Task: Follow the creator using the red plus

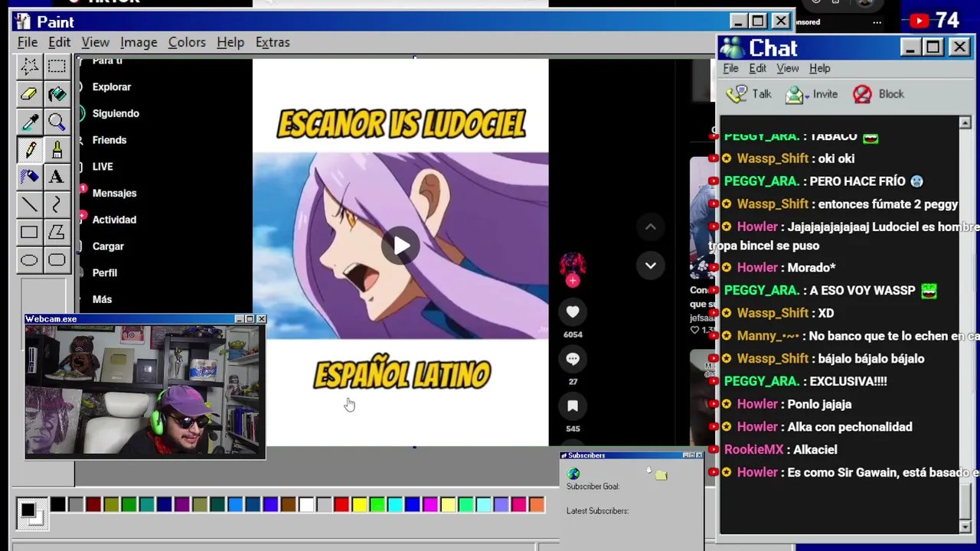Action: click(x=573, y=281)
